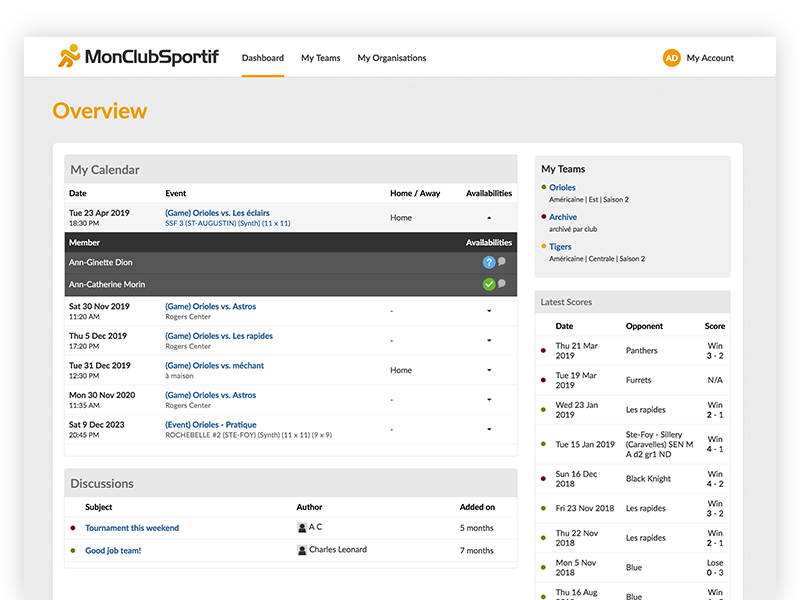The height and width of the screenshot is (600, 800).
Task: Click Win 2 - 1 score for Wed 23 Jan 2019
Action: coord(715,410)
